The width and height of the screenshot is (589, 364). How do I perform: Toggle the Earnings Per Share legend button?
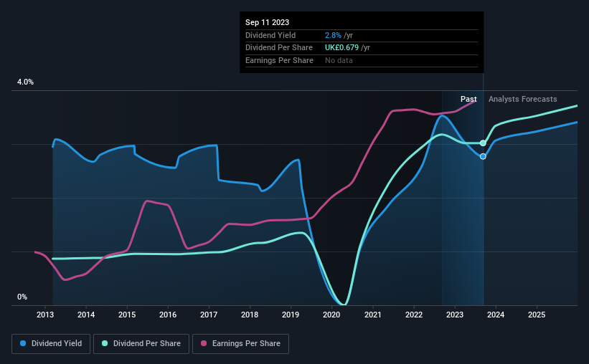coord(241,344)
